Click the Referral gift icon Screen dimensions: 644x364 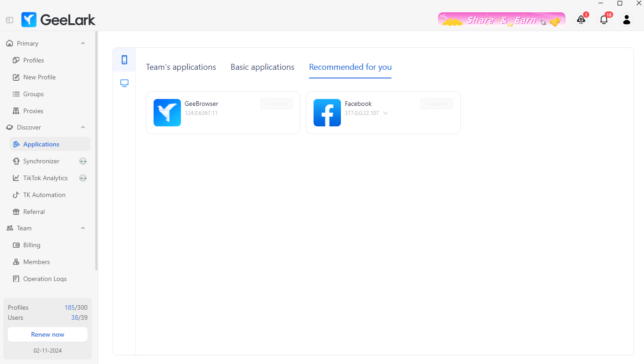16,212
